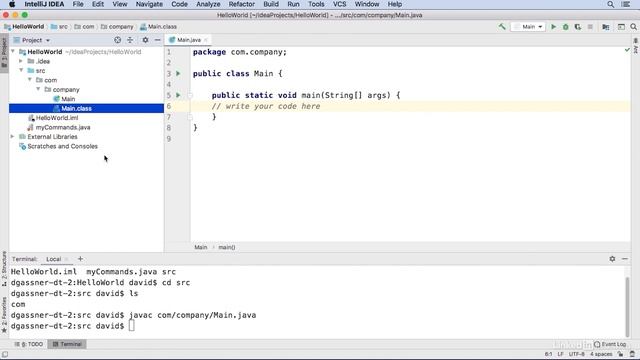Open Terminal settings gear icon
This screenshot has width=640, height=360.
(612, 259)
